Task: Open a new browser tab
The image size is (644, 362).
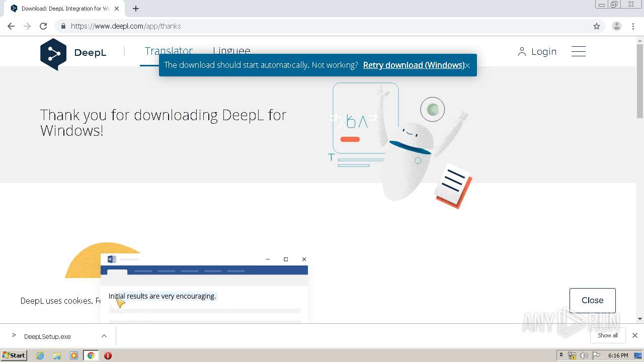Action: click(x=136, y=9)
